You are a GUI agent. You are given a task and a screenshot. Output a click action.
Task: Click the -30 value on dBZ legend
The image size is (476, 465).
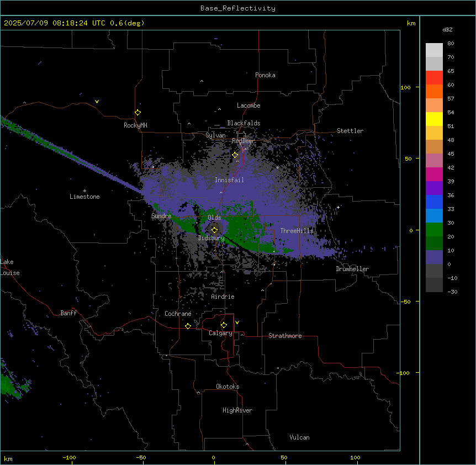point(452,292)
